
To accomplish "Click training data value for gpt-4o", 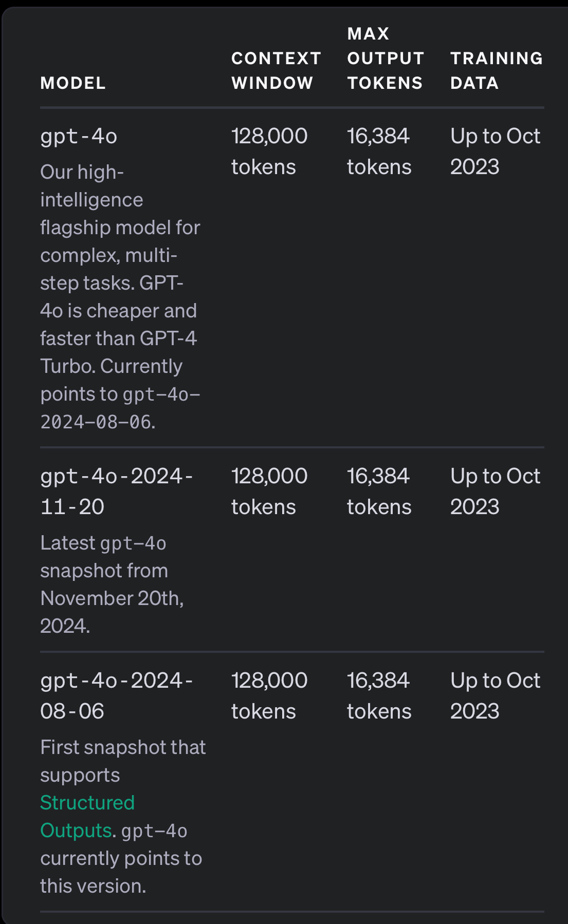I will [494, 152].
